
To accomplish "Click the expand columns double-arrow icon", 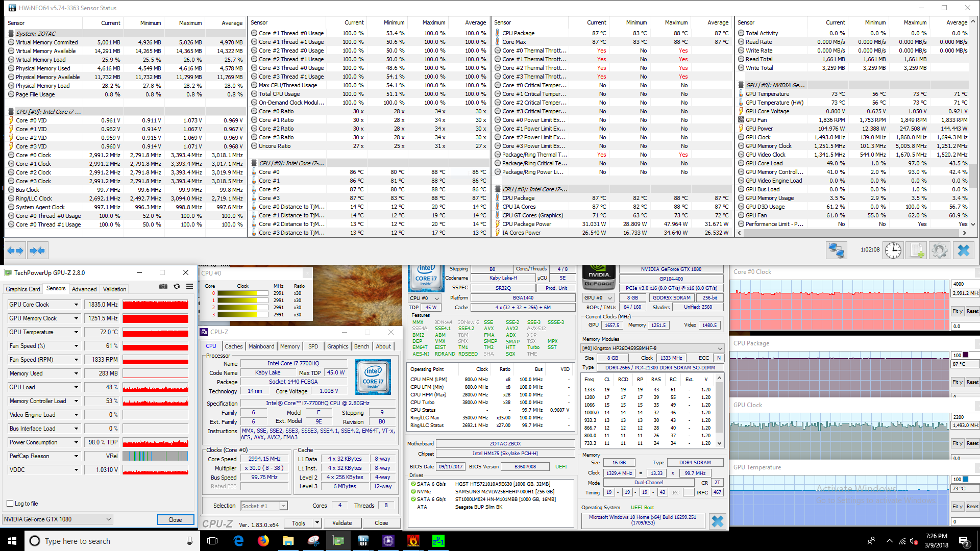I will [x=15, y=251].
